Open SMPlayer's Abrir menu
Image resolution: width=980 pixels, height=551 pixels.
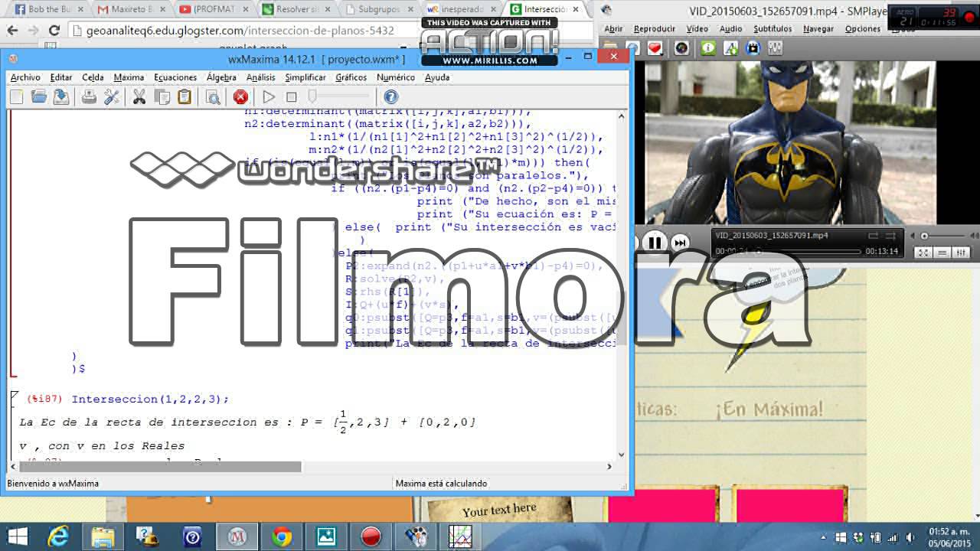(613, 28)
